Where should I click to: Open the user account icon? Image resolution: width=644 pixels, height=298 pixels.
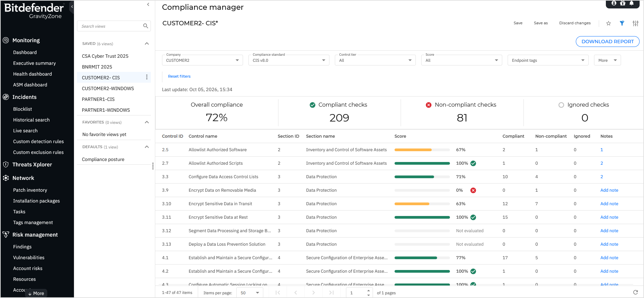(x=614, y=3)
